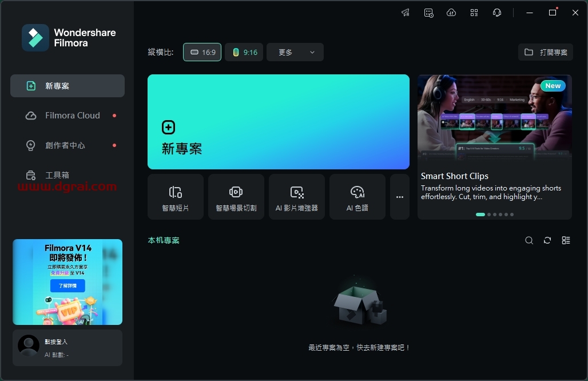Image resolution: width=588 pixels, height=381 pixels.
Task: Open the apps grid icon in title bar
Action: [474, 13]
